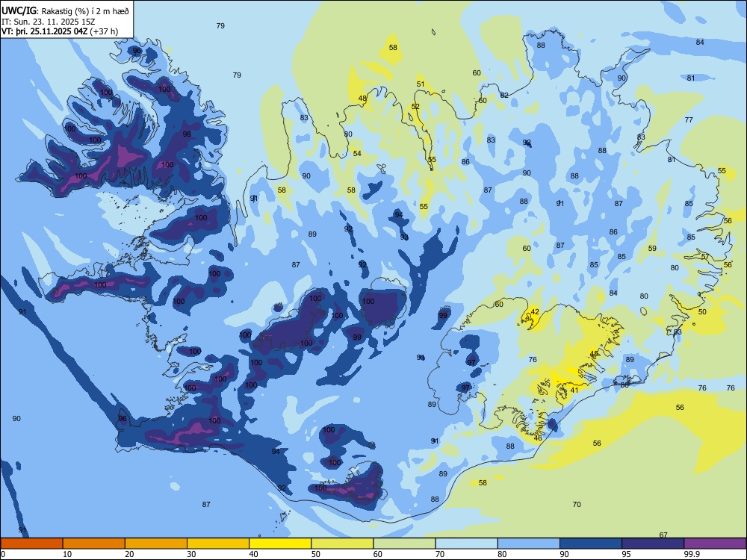This screenshot has width=747, height=560.
Task: Select the 90–95 dark blue legend swatch
Action: click(591, 544)
